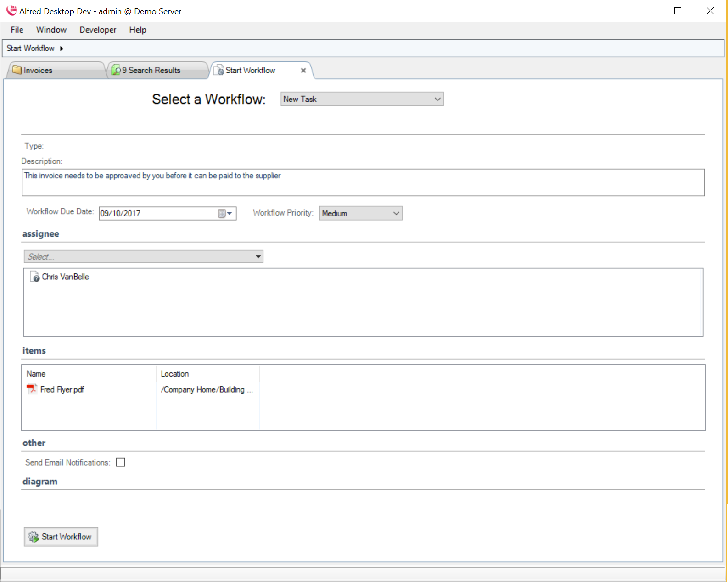Open the File menu
Image resolution: width=728 pixels, height=582 pixels.
[x=17, y=30]
